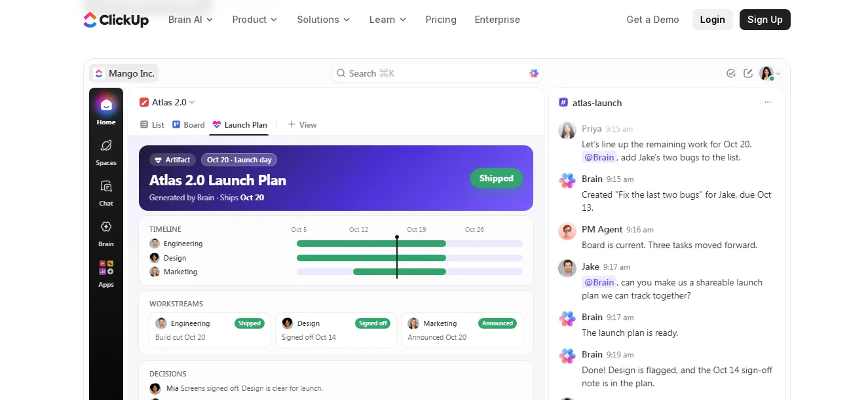Open the Mango Inc. workspace switcher
The image size is (868, 400).
[x=124, y=73]
